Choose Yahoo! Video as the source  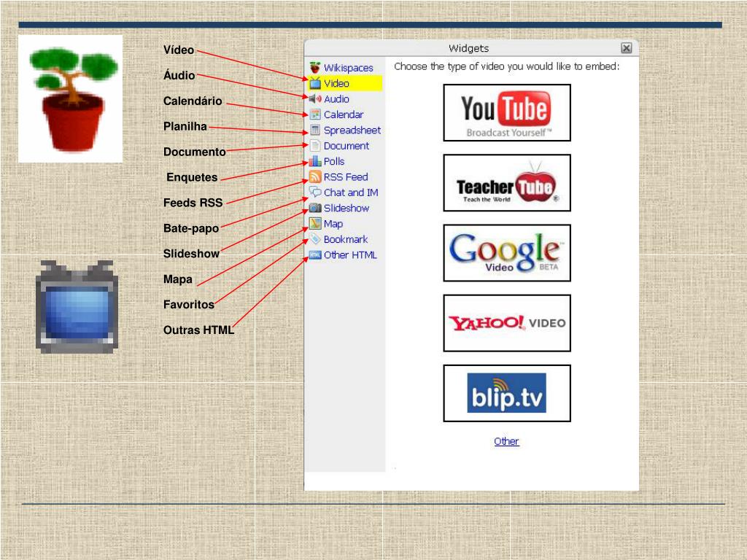[x=507, y=323]
